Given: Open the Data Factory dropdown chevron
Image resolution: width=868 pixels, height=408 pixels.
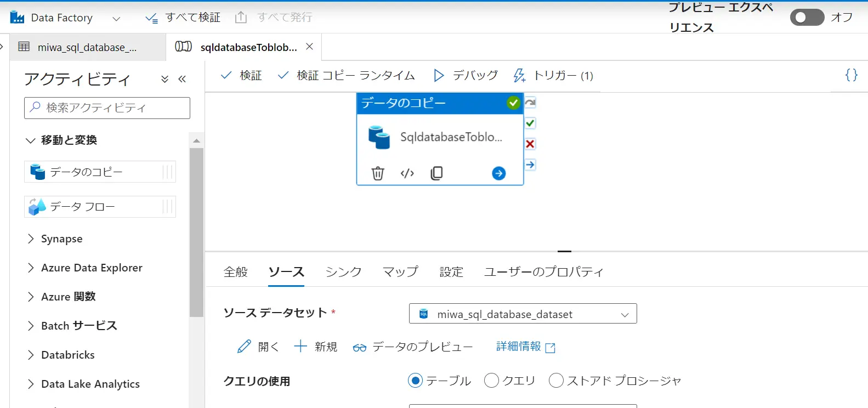Looking at the screenshot, I should pyautogui.click(x=116, y=19).
